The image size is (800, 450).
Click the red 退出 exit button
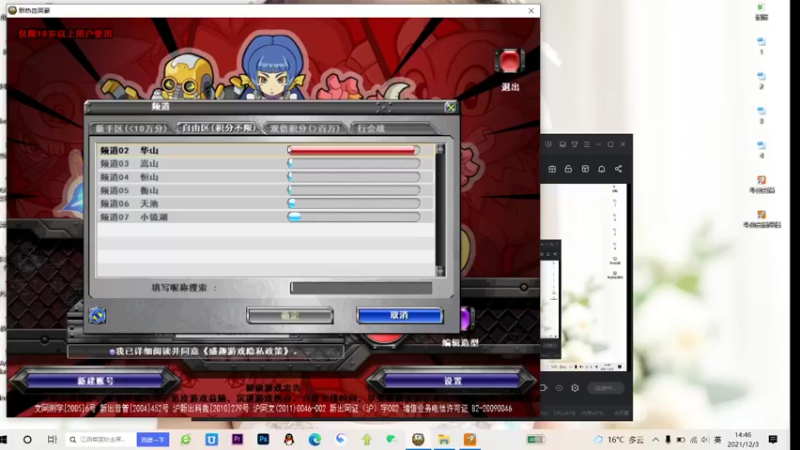click(509, 62)
